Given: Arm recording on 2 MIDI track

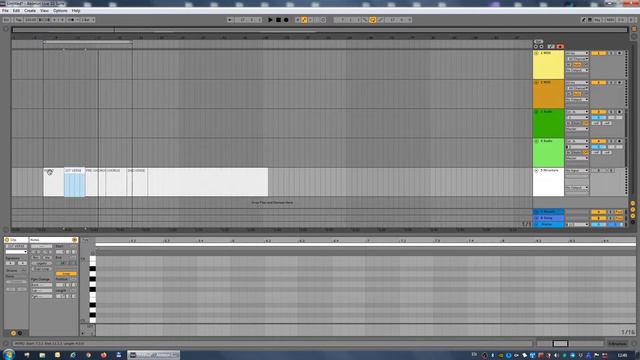Looking at the screenshot, I should point(619,82).
